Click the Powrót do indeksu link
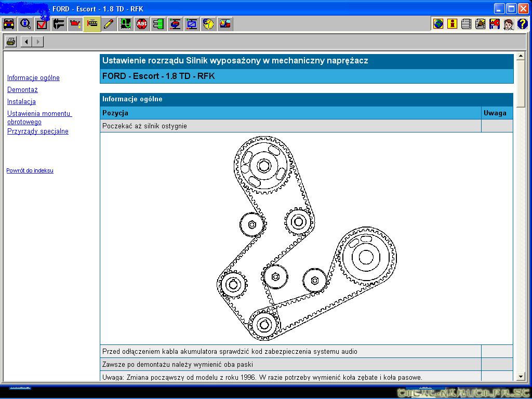Viewport: 532px width, 399px height. pyautogui.click(x=30, y=170)
